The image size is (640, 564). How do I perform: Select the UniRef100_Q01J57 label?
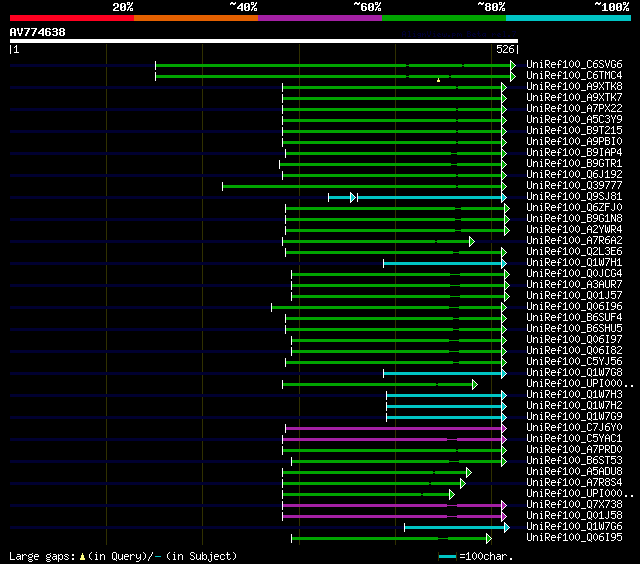[x=574, y=296]
